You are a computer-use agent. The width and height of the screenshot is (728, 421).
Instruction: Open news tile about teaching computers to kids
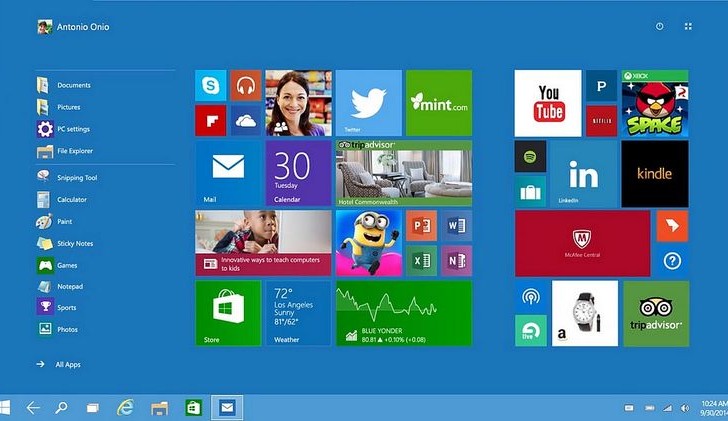click(x=263, y=243)
